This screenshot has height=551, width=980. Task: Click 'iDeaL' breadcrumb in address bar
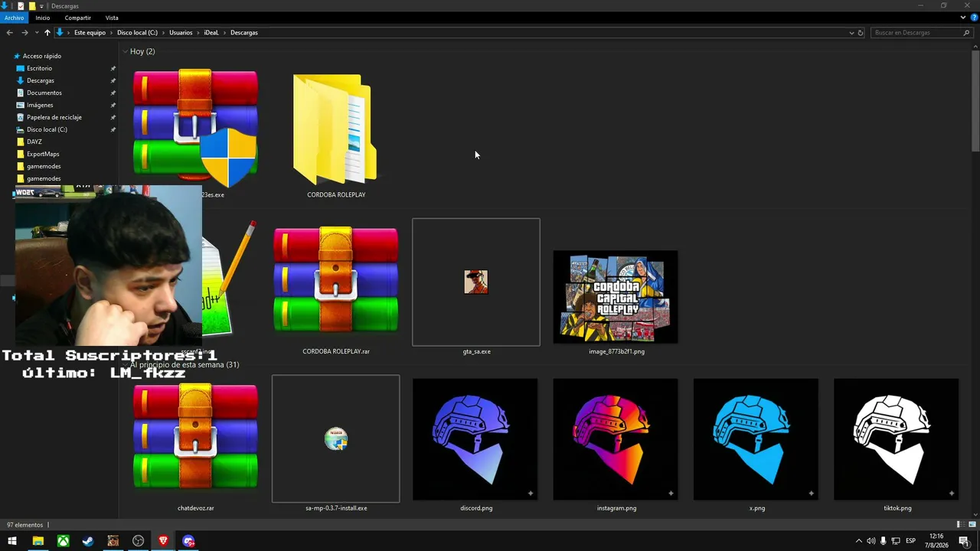click(211, 33)
